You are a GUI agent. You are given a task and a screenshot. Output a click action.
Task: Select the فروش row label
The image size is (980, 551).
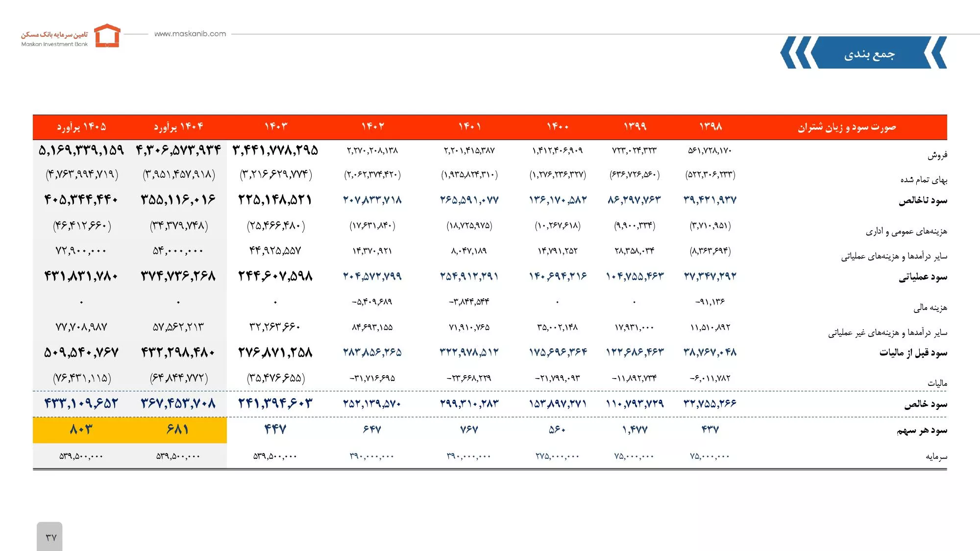pyautogui.click(x=937, y=155)
